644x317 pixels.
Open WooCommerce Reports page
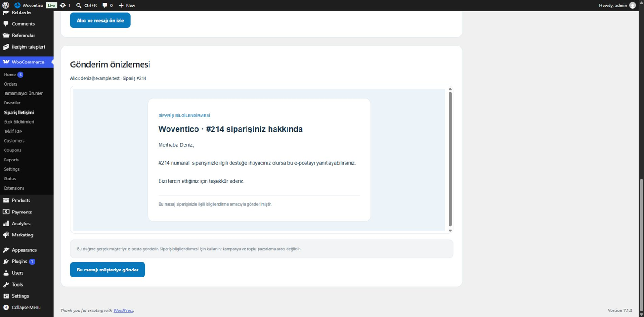click(x=11, y=160)
